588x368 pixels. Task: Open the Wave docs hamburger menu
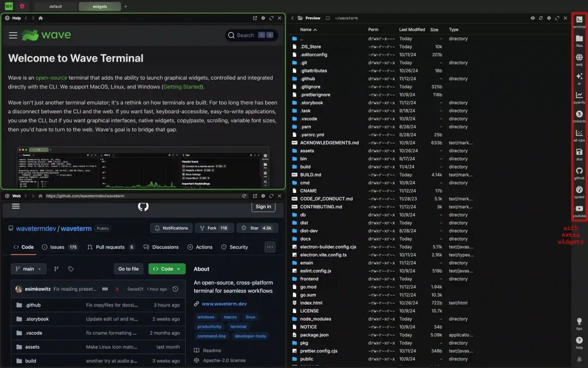[13, 35]
